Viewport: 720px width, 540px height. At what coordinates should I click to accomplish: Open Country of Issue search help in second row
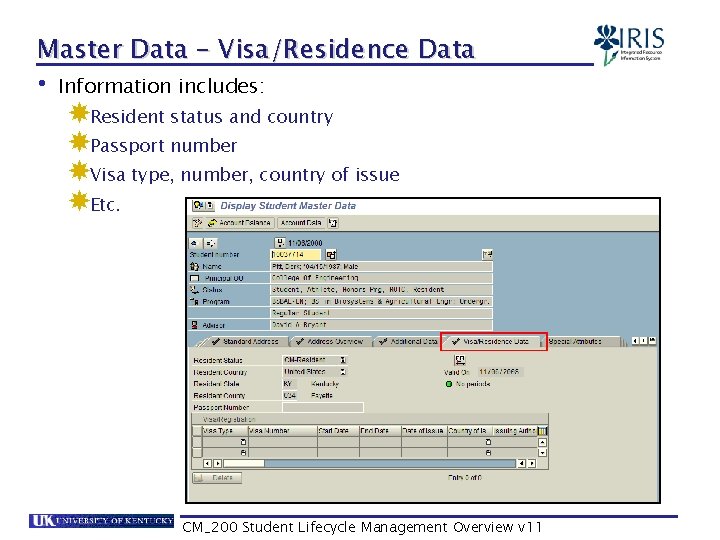pyautogui.click(x=488, y=453)
